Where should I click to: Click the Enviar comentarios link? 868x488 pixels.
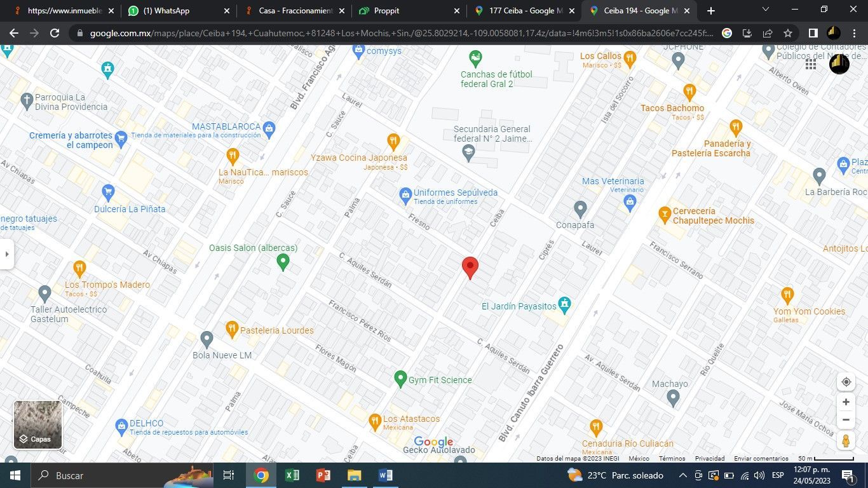[x=761, y=458]
